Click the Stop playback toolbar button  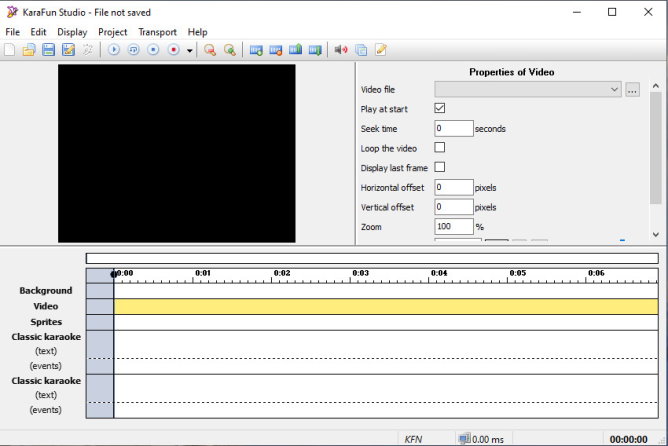tap(153, 49)
